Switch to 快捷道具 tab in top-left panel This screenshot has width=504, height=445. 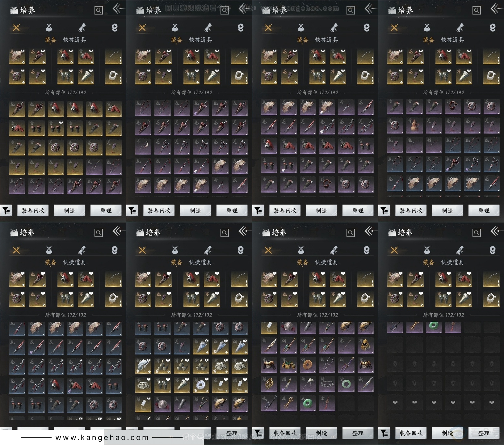pos(74,40)
